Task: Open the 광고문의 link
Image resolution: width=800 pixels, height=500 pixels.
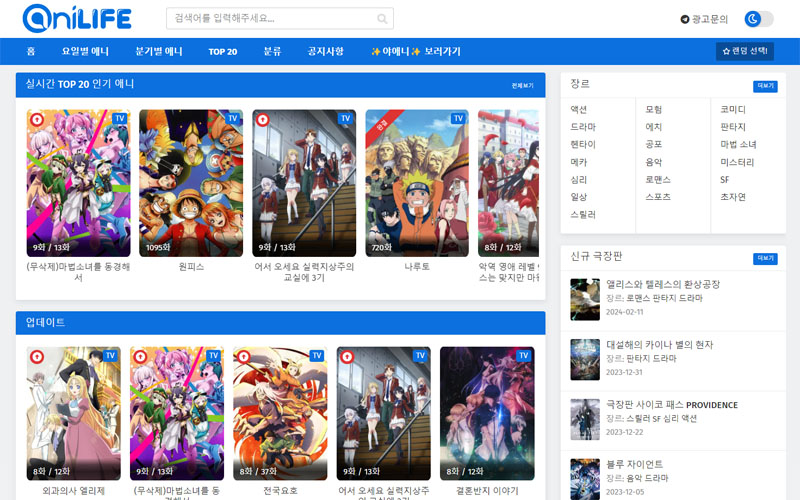Action: click(710, 19)
